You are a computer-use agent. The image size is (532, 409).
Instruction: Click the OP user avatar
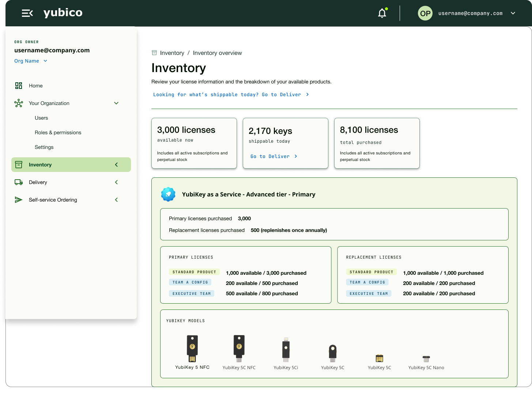pyautogui.click(x=425, y=14)
